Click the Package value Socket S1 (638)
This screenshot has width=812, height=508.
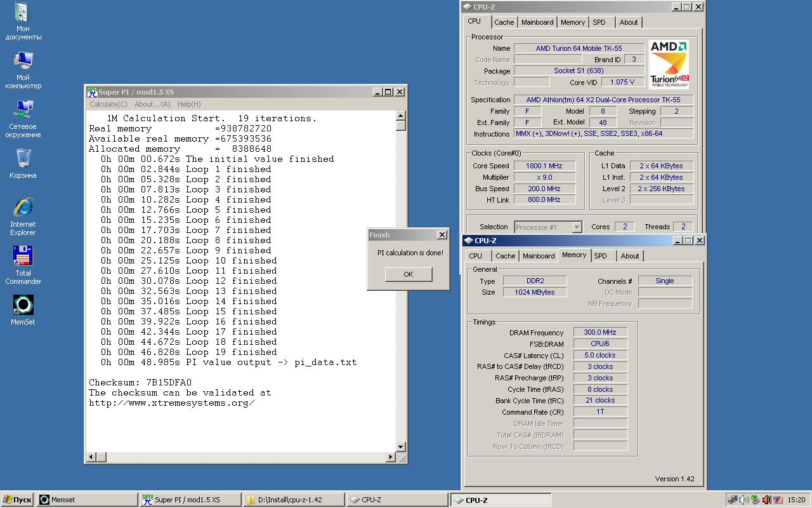(579, 70)
